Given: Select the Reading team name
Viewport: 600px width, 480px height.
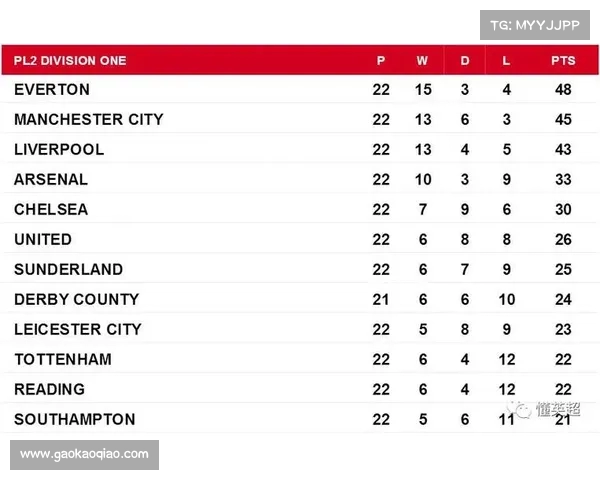Looking at the screenshot, I should 49,389.
